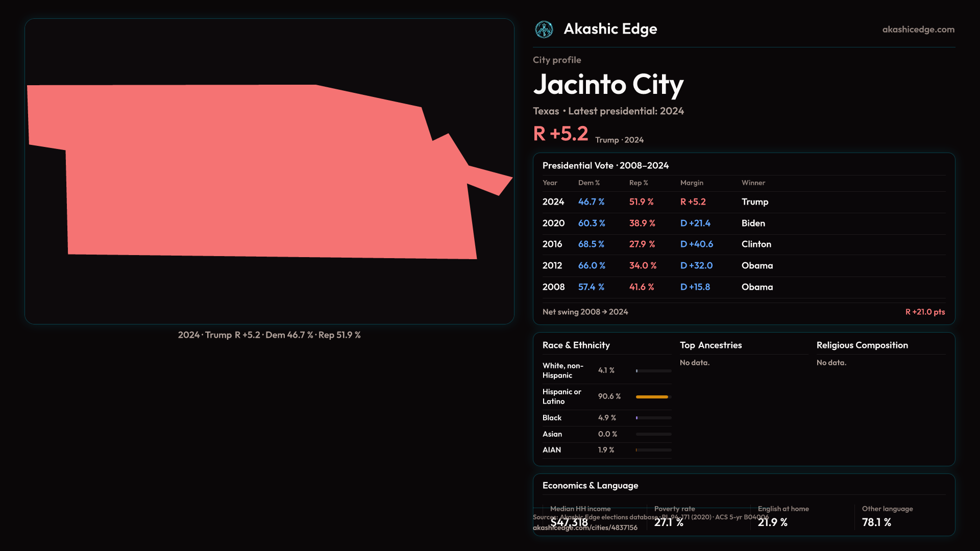The image size is (980, 551).
Task: Click the Hispanic or Latino percentage bar
Action: coord(653,397)
